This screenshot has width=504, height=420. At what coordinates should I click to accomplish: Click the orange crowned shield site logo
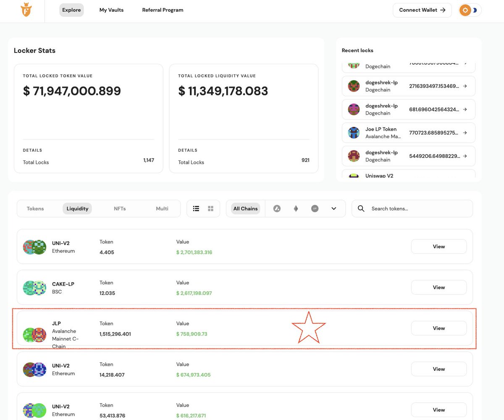(26, 10)
